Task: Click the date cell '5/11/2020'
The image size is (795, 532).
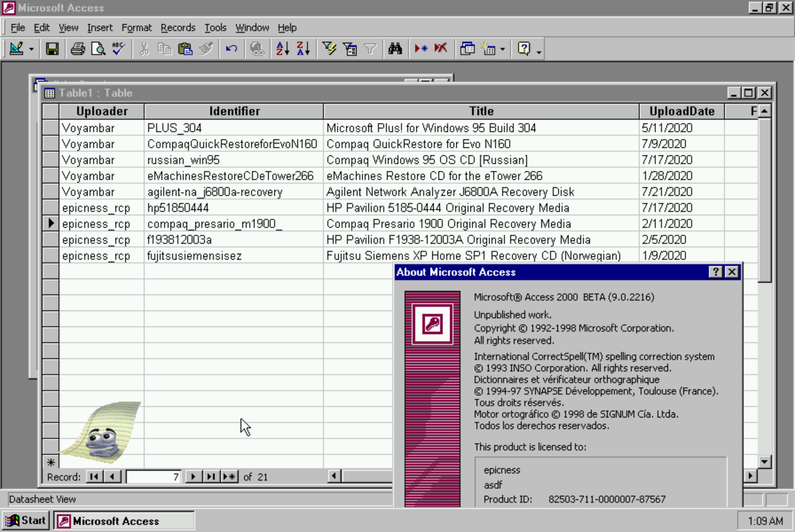Action: [x=682, y=128]
